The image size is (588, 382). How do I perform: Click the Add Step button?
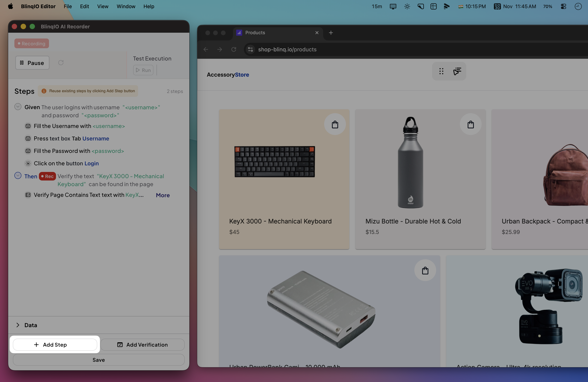pos(55,344)
